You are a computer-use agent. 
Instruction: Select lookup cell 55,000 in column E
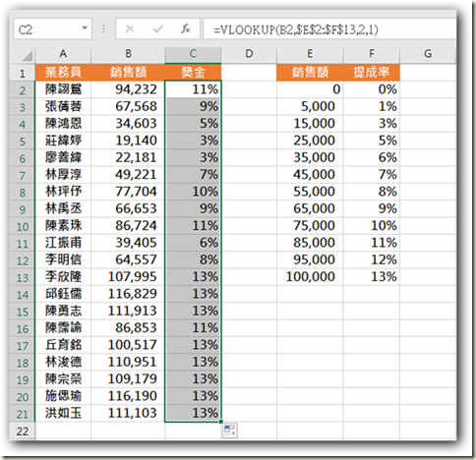coord(310,192)
